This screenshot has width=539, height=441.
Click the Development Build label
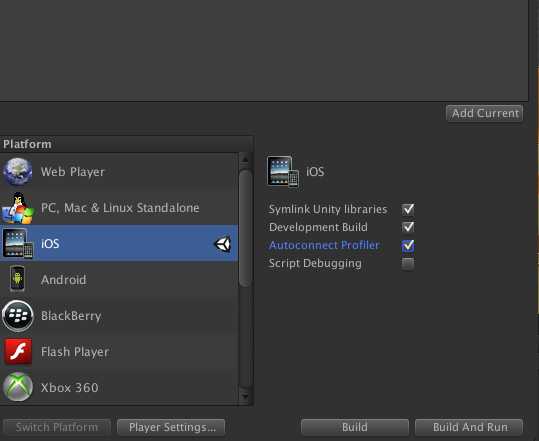[x=318, y=227]
